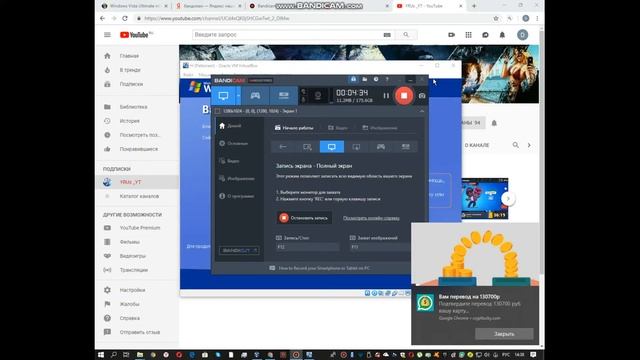
Task: Open Каталог каналов in YouTube sidebar
Action: (137, 196)
